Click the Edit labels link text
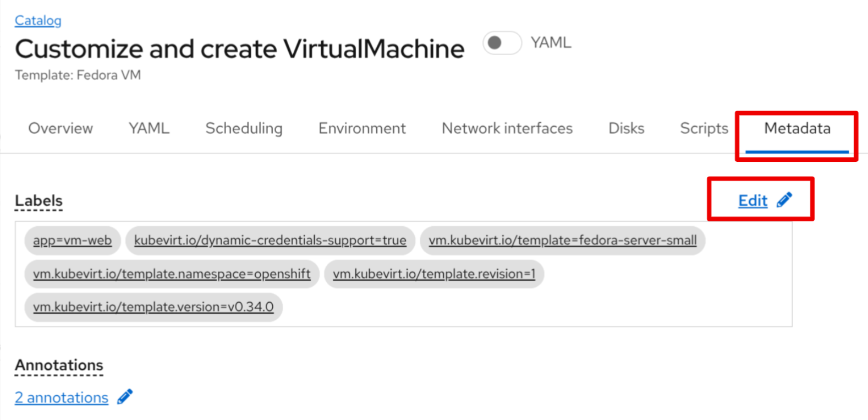Screen dimensions: 868x420 pos(752,201)
